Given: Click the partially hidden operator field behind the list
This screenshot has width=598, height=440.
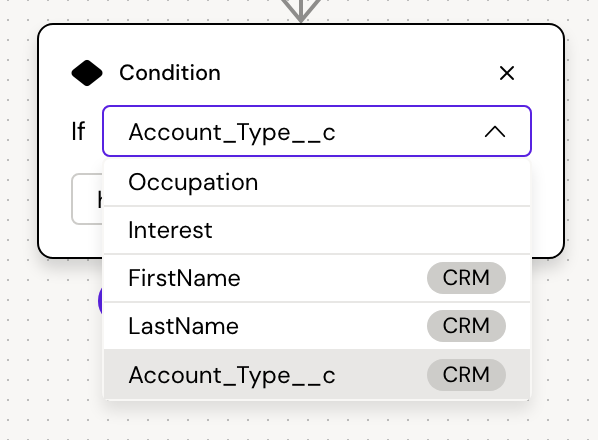Looking at the screenshot, I should (87, 199).
